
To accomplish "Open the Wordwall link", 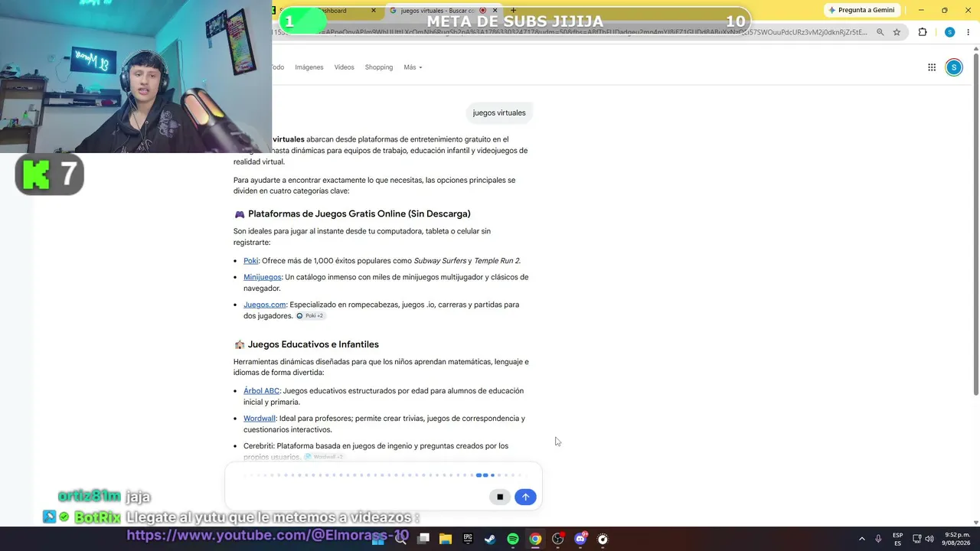I will 260,419.
